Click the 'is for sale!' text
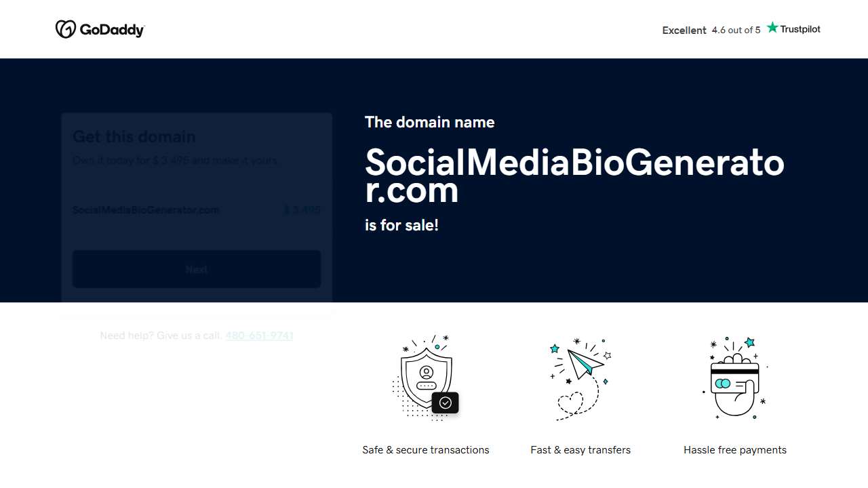Screen dimensions: 868x488 [401, 224]
